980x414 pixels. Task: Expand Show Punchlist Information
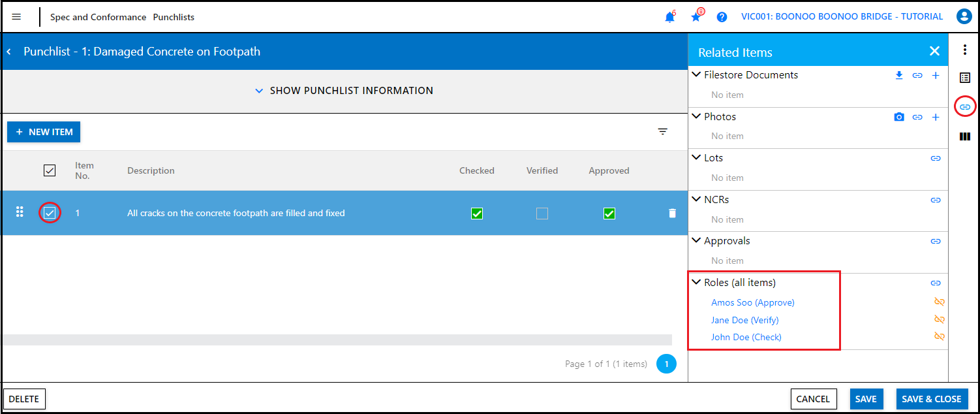coord(345,91)
